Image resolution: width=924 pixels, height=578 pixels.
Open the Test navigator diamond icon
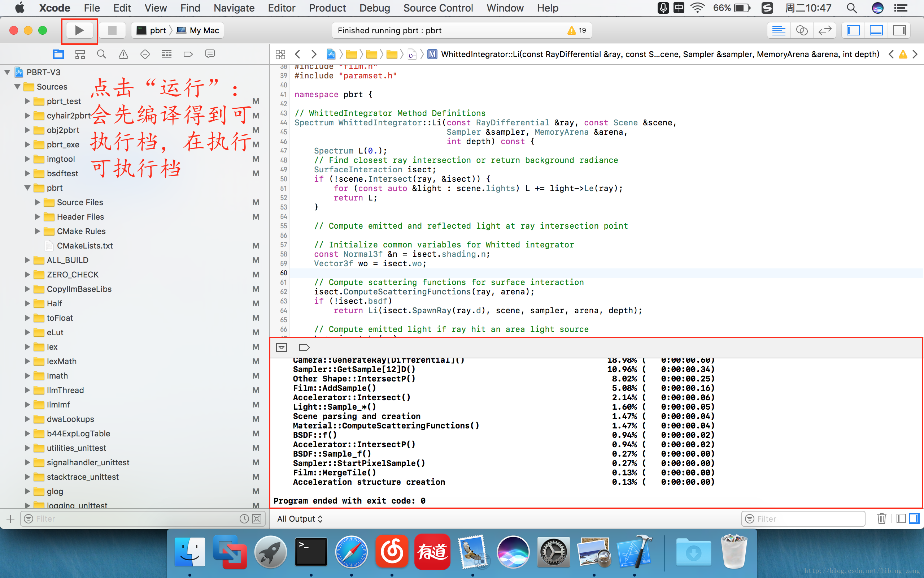145,54
